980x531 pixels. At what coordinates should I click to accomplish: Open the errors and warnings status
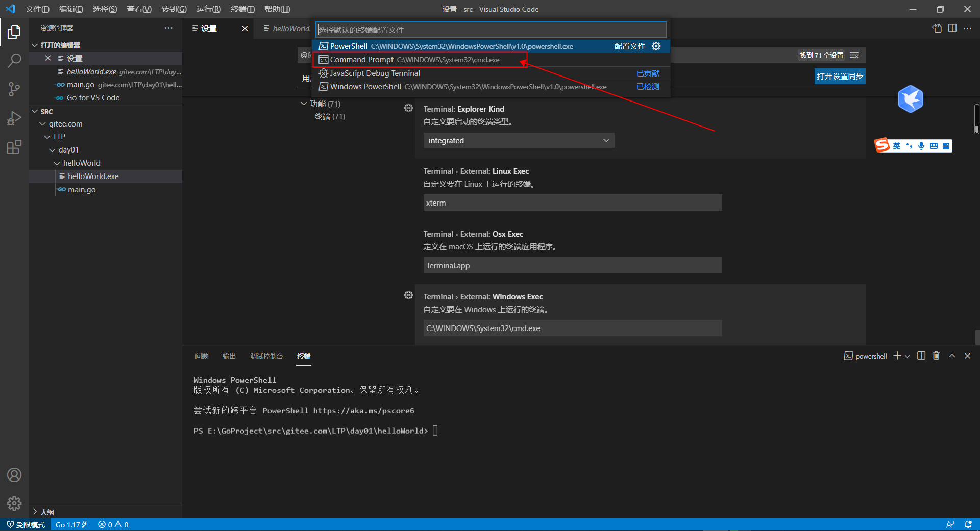point(113,525)
